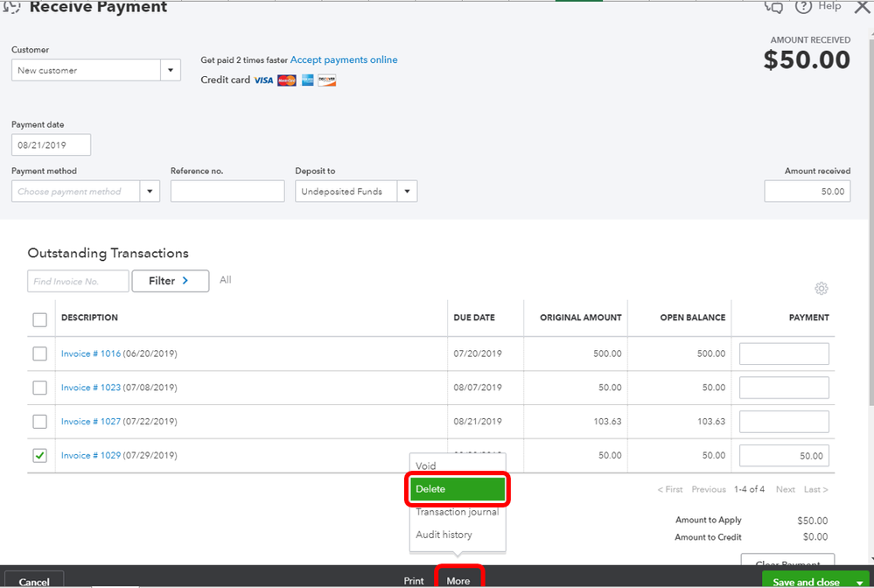Check the Invoice # 1023 checkbox
Screen dimensions: 874x588
[39, 388]
